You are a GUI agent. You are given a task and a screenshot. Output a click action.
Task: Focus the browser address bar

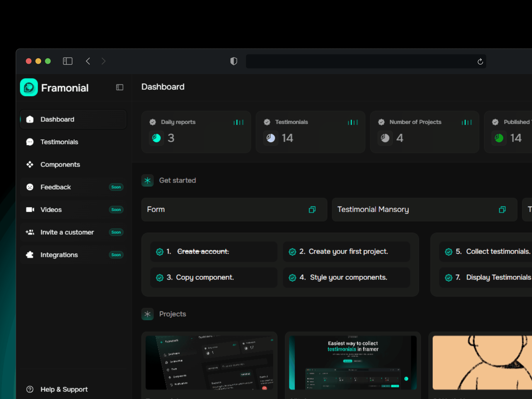point(366,61)
